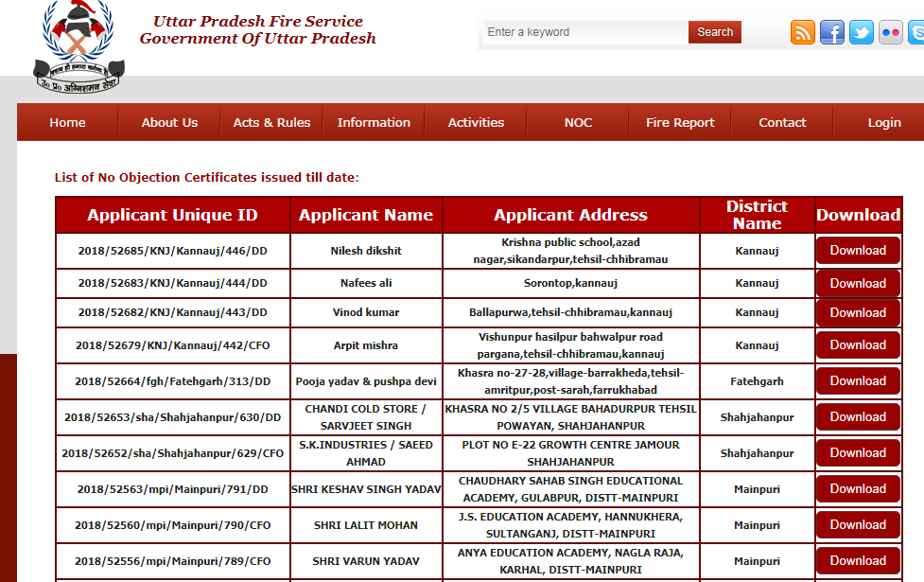Click the Flickr icon
The width and height of the screenshot is (924, 582).
tap(890, 32)
